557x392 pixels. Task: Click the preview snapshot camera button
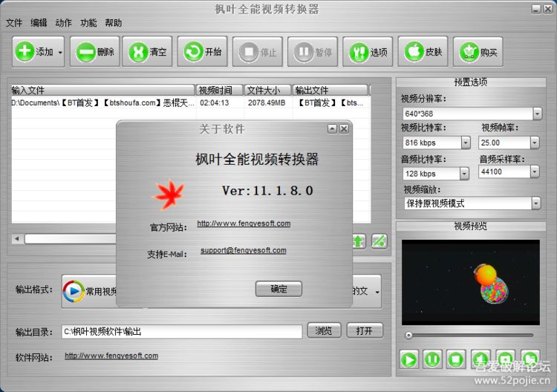click(x=506, y=358)
